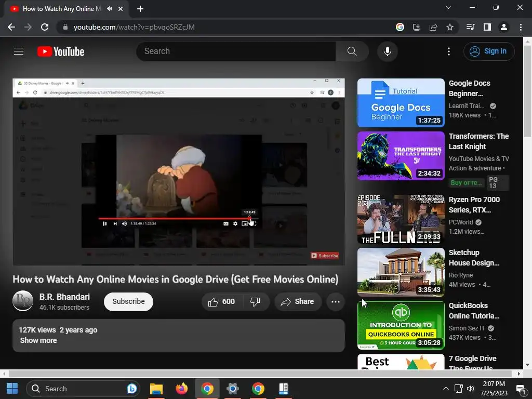Click the YouTube logo
The image size is (532, 399).
(61, 51)
